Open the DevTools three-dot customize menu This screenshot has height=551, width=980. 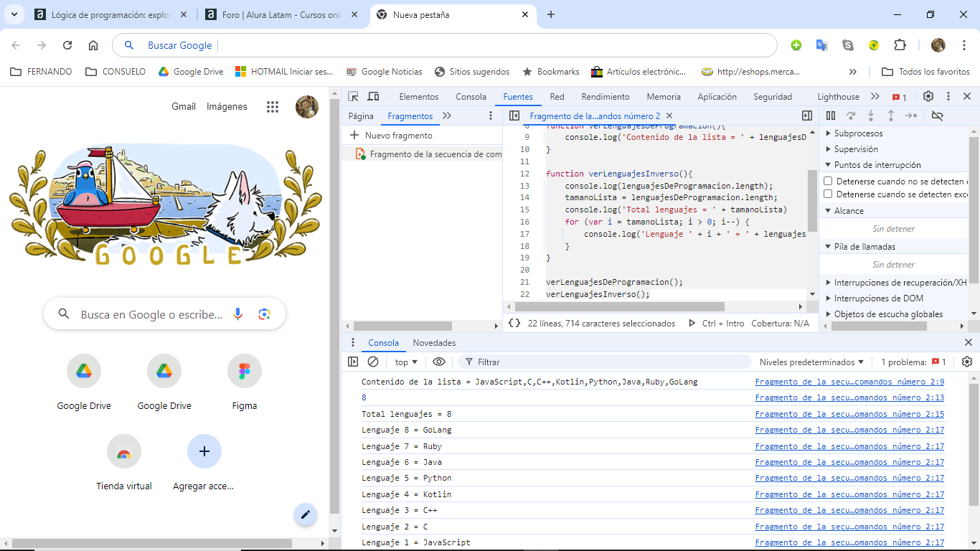click(x=948, y=97)
